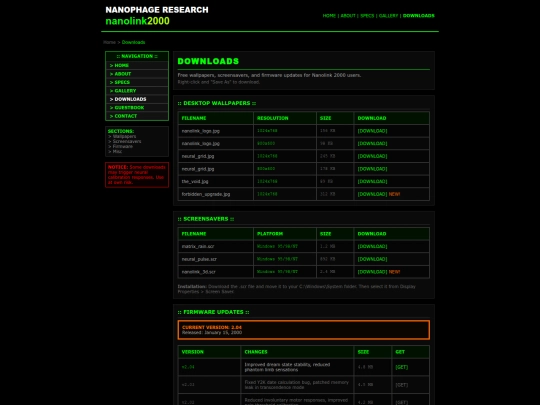
Task: Click the nanolink2000 site logo text
Action: pos(137,21)
